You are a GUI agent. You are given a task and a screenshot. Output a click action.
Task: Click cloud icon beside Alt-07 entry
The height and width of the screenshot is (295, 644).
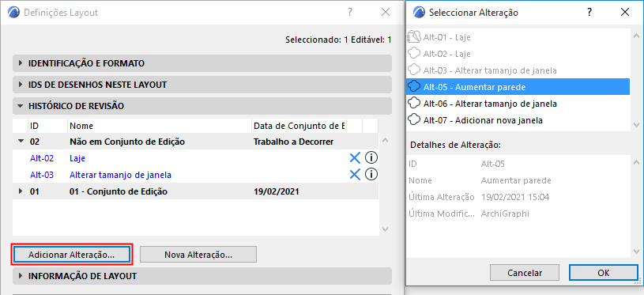pyautogui.click(x=414, y=120)
